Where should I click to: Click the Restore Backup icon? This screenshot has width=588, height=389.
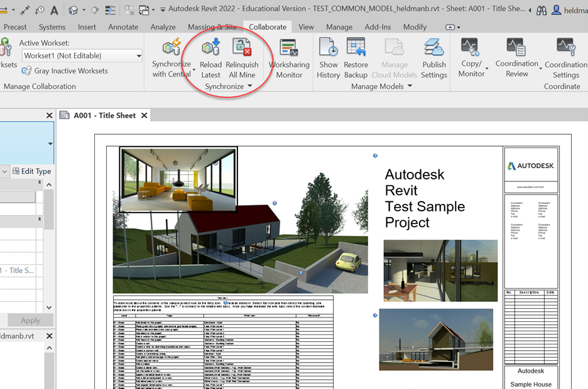coord(356,47)
